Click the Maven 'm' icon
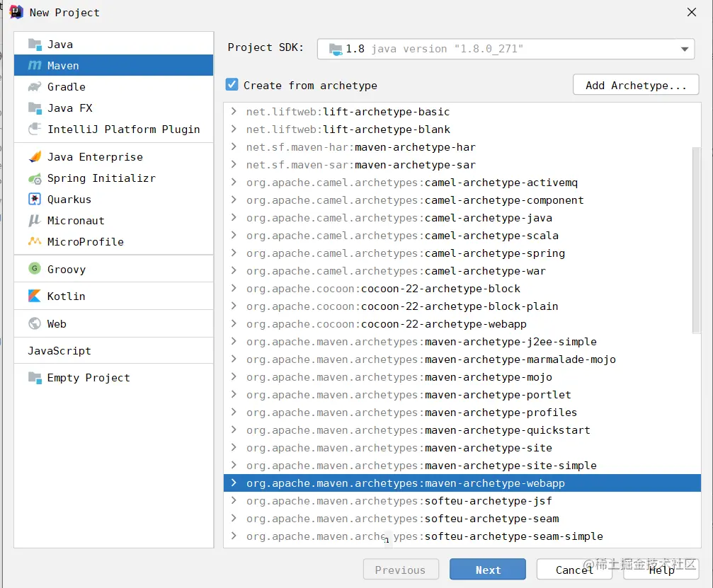This screenshot has height=588, width=713. click(x=35, y=65)
